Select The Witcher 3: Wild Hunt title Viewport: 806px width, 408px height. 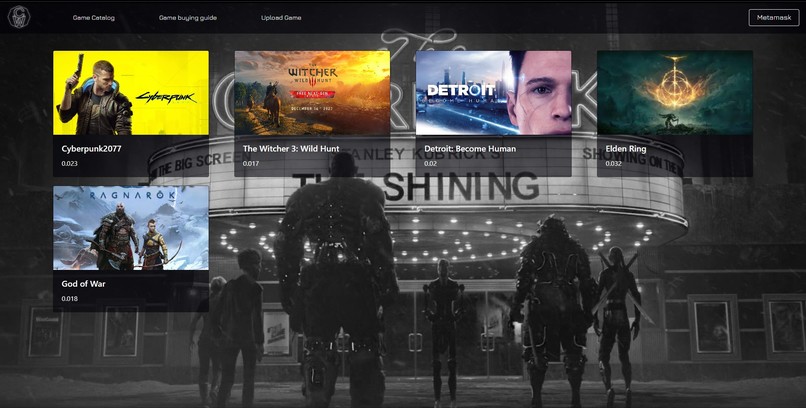tap(291, 149)
